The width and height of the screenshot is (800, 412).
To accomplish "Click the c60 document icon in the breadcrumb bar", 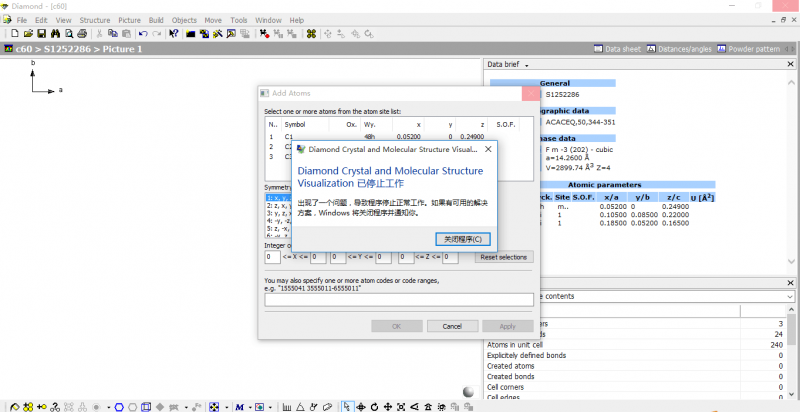I will point(8,49).
